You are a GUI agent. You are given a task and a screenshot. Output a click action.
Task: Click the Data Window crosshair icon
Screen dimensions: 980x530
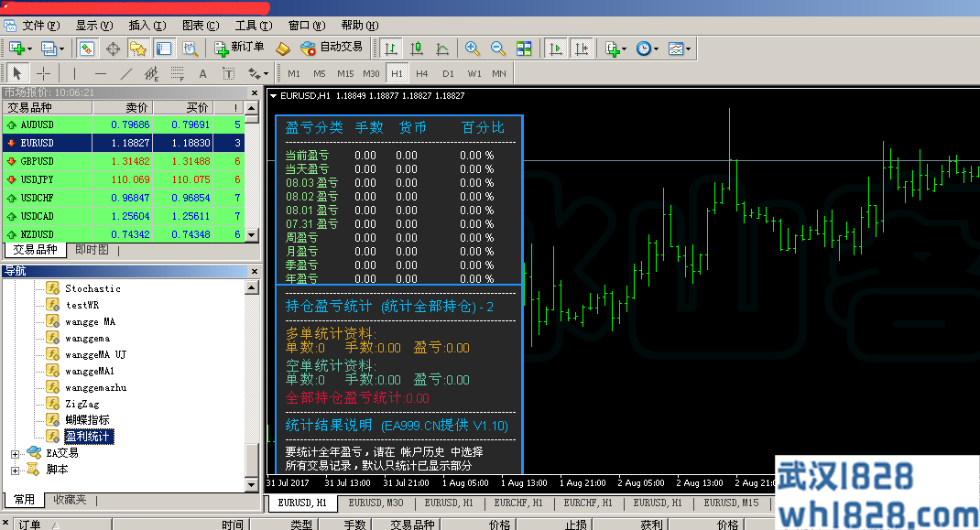pyautogui.click(x=114, y=48)
